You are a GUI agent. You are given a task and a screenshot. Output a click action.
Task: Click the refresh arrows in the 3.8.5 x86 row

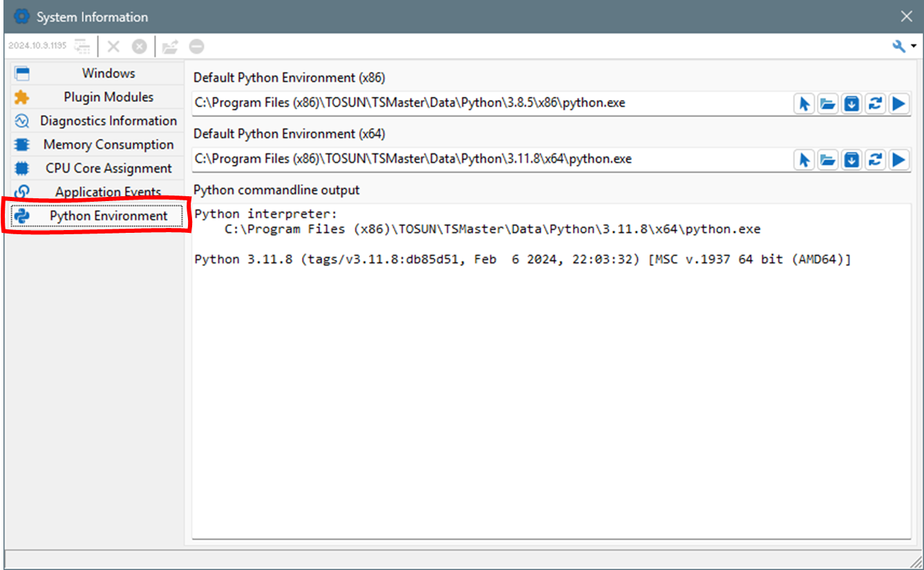[875, 104]
